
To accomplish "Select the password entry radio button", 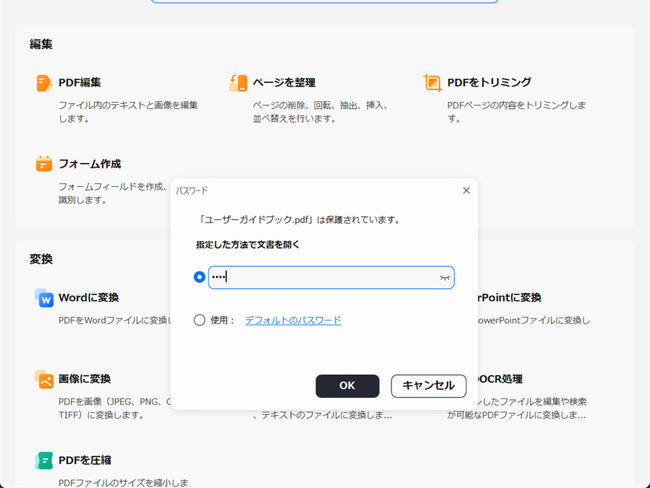I will click(x=199, y=277).
